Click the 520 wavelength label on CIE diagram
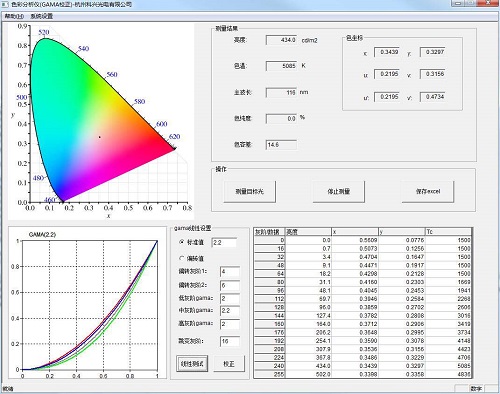This screenshot has width=500, height=394. pos(44,32)
